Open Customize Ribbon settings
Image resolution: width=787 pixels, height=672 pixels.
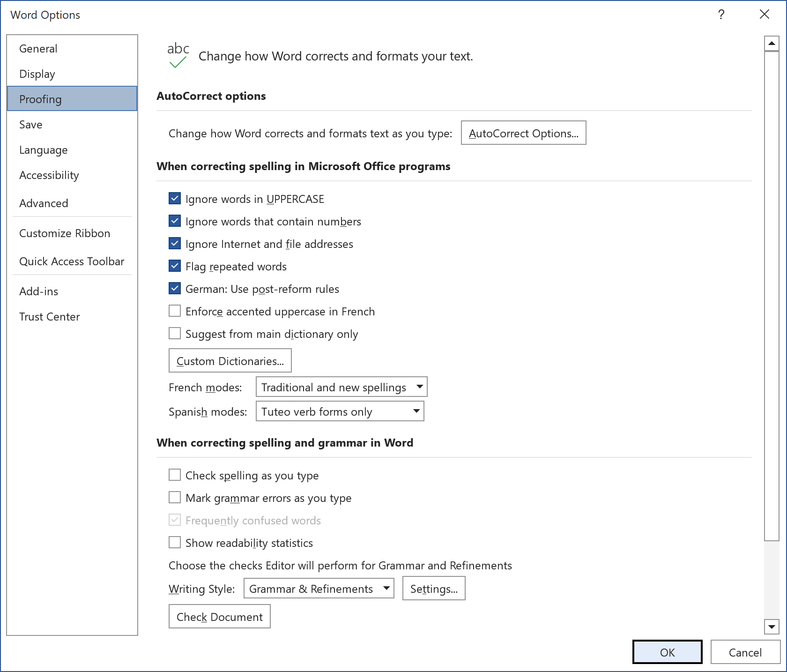tap(72, 233)
